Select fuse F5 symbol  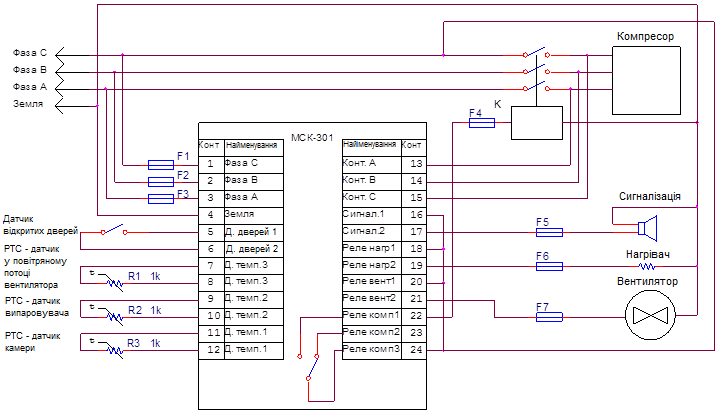pos(549,232)
